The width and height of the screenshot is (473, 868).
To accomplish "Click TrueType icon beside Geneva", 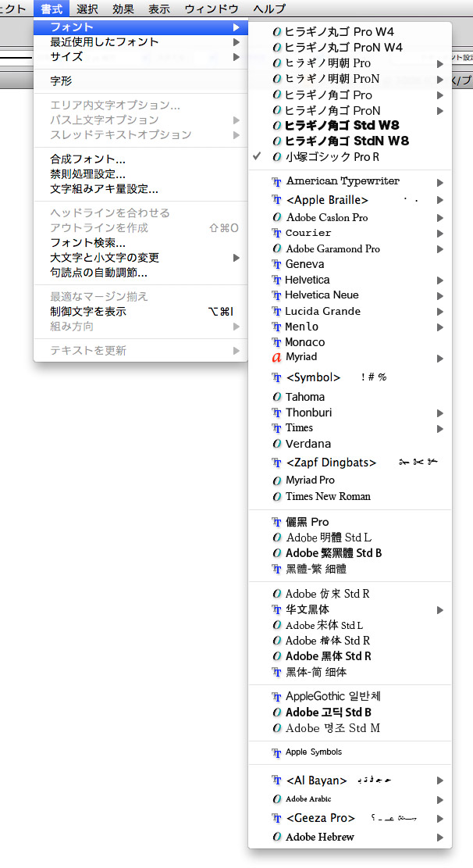I will point(277,265).
